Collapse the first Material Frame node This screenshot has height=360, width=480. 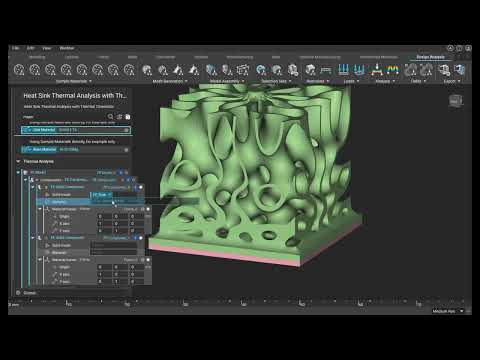click(x=40, y=209)
